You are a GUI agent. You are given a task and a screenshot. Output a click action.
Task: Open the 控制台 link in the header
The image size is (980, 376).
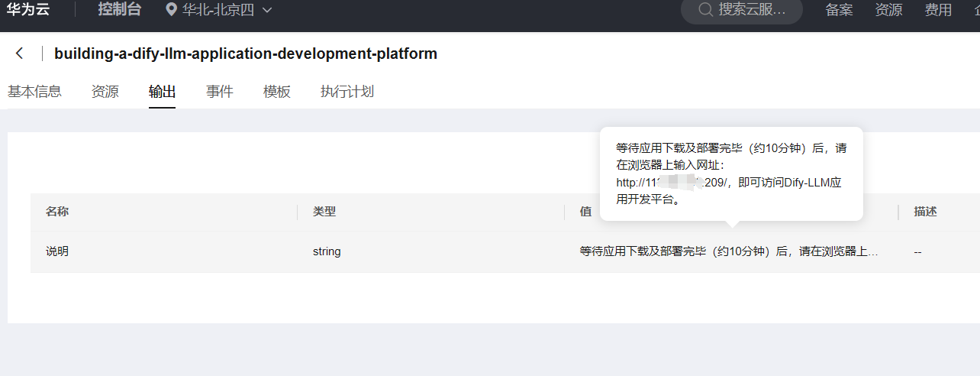[x=119, y=10]
